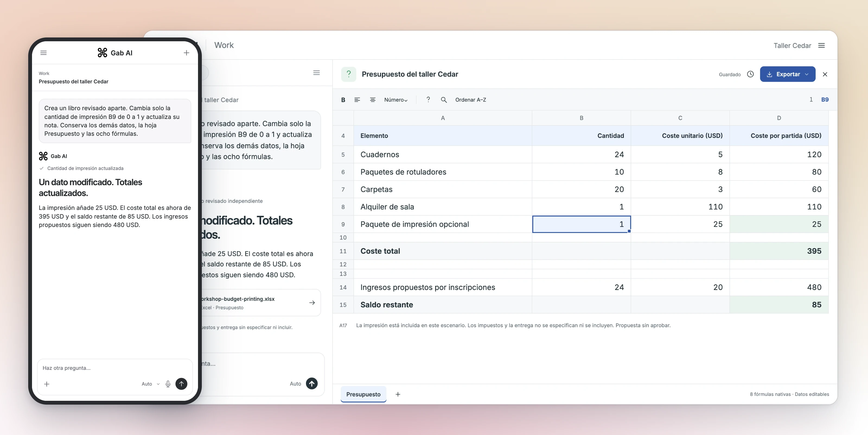The height and width of the screenshot is (435, 868).
Task: Click the attachment plus icon in the phone input box
Action: [x=47, y=384]
